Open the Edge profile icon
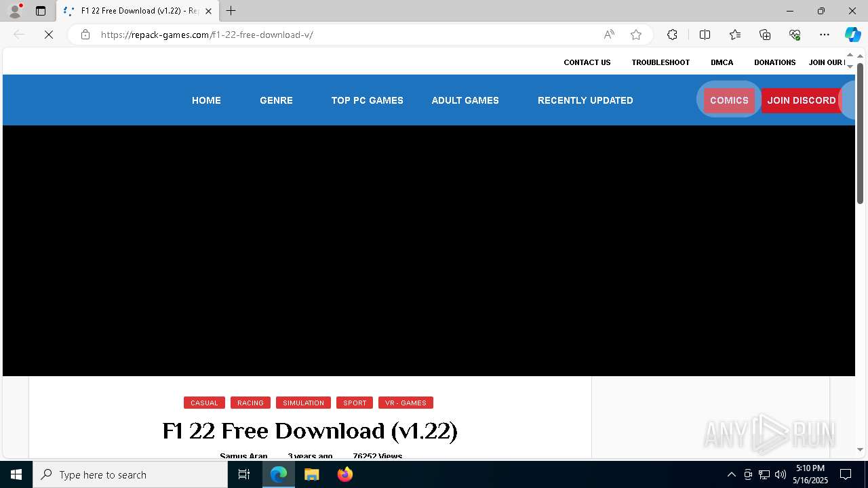The image size is (868, 488). click(15, 11)
